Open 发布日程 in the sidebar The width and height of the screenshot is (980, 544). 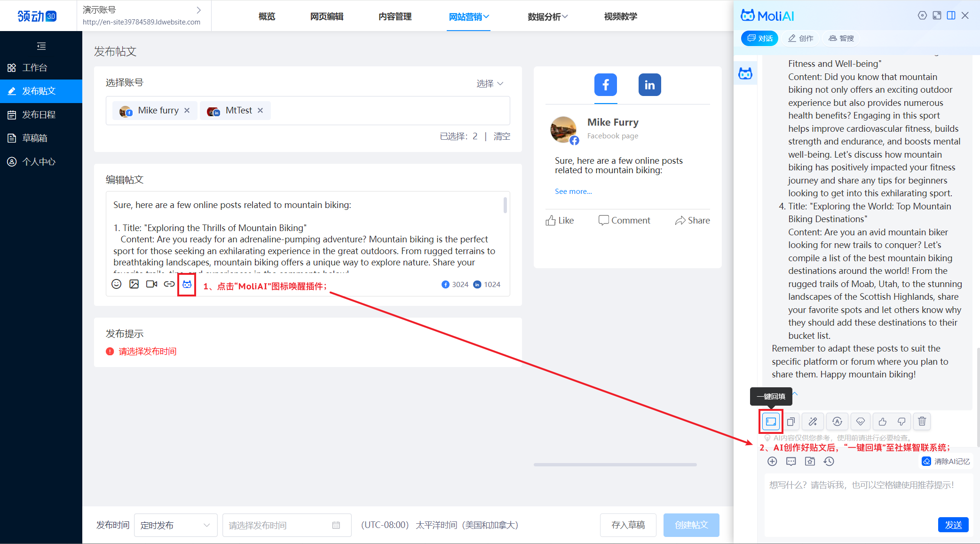pos(39,115)
